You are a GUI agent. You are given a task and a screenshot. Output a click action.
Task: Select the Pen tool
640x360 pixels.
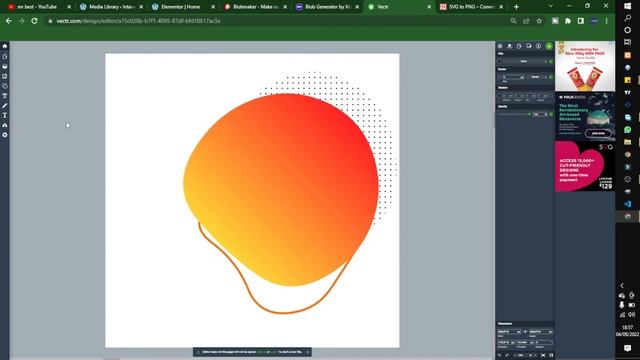tap(5, 106)
